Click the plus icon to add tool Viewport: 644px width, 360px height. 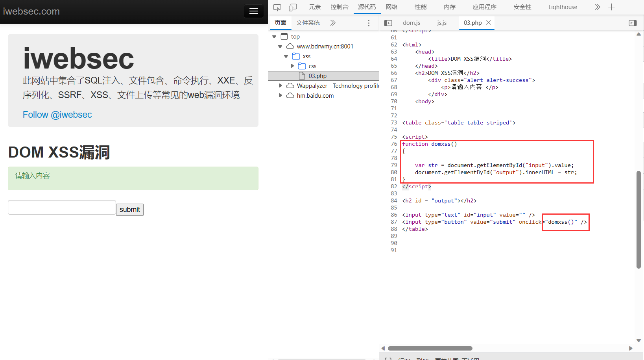point(611,7)
